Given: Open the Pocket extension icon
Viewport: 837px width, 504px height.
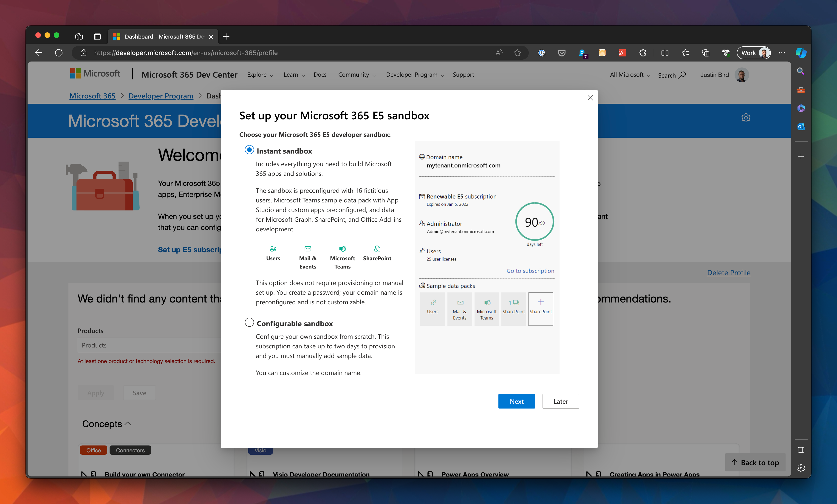Looking at the screenshot, I should pos(562,53).
